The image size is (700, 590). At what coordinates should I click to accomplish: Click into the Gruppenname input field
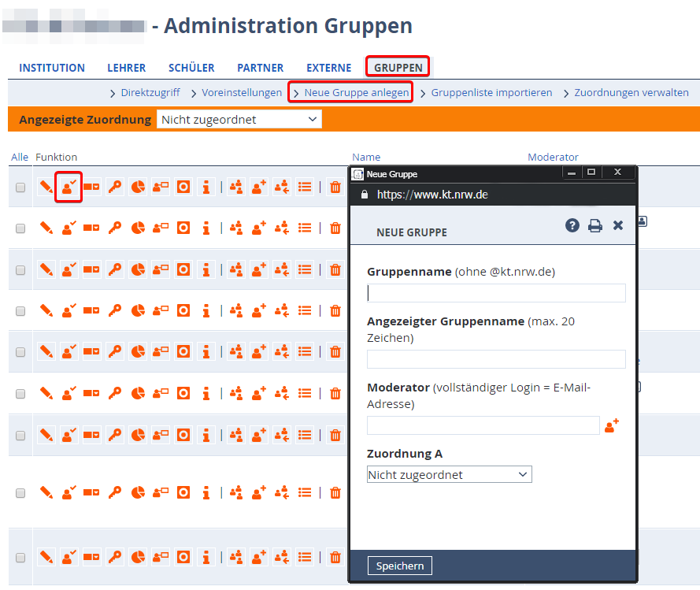pyautogui.click(x=496, y=293)
